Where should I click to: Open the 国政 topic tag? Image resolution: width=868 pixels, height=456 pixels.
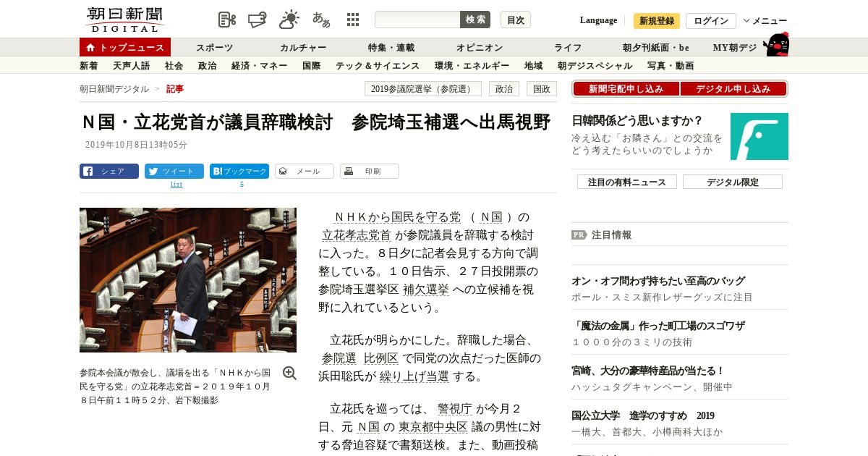coord(542,89)
